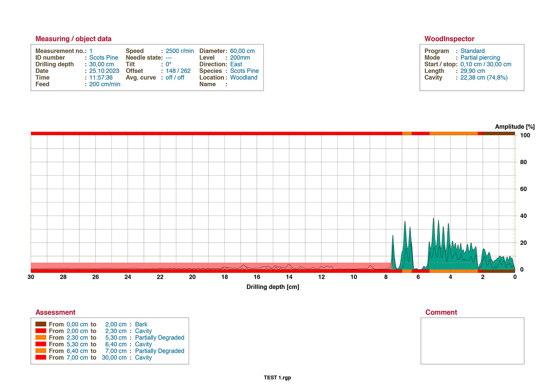Image resolution: width=555 pixels, height=392 pixels.
Task: Click the Diameter value 60,00 cm
Action: tap(242, 51)
